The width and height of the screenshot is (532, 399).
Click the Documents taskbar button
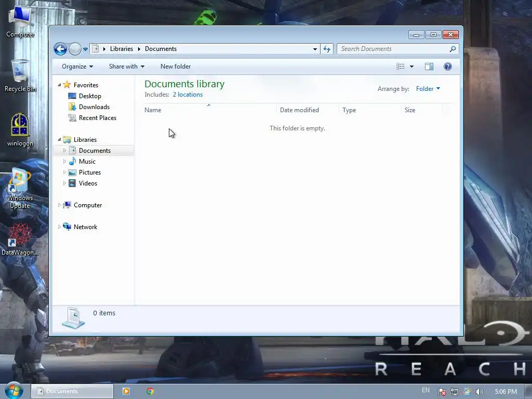72,391
